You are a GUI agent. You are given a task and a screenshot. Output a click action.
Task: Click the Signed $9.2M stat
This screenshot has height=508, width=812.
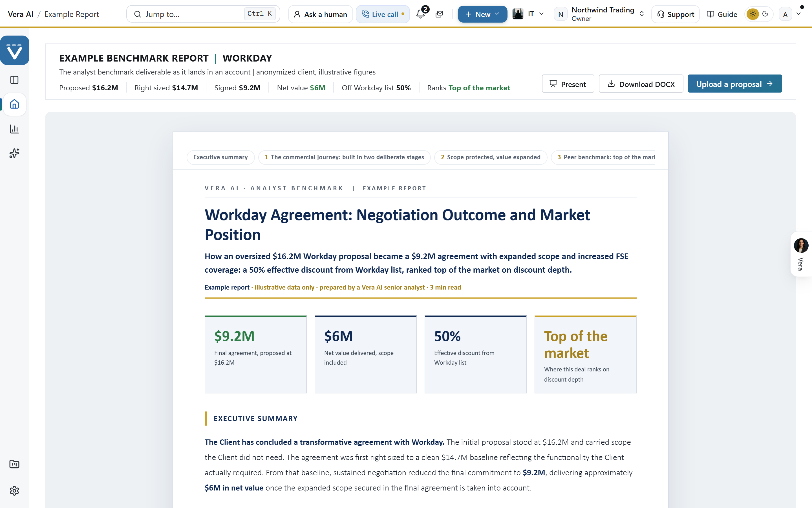(237, 88)
